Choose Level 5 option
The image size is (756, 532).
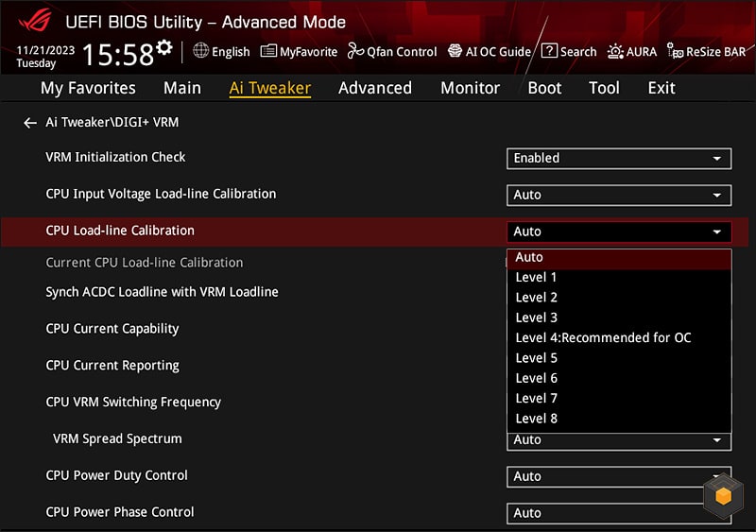(619, 358)
